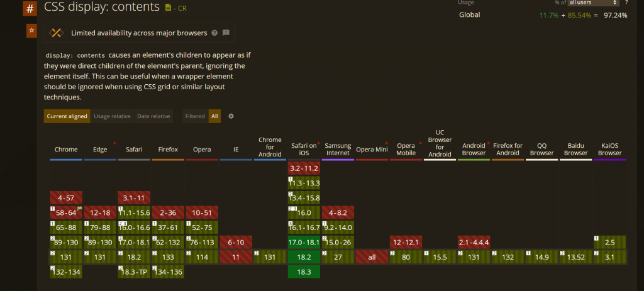The width and height of the screenshot is (644, 291).
Task: Select Firefox for Android 132 cell
Action: pyautogui.click(x=508, y=257)
